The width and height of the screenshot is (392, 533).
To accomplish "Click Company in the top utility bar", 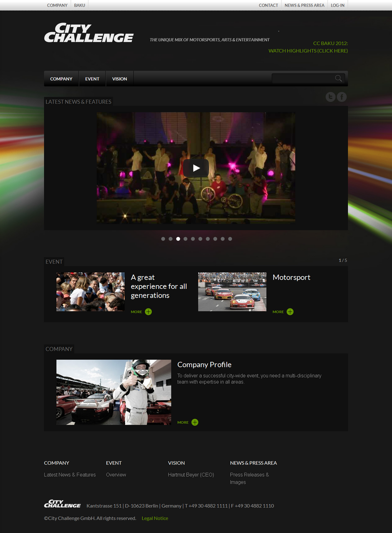I will pyautogui.click(x=57, y=5).
